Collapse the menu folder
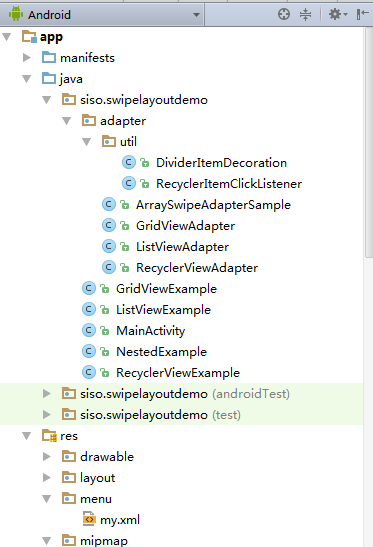The width and height of the screenshot is (373, 547). pos(46,499)
